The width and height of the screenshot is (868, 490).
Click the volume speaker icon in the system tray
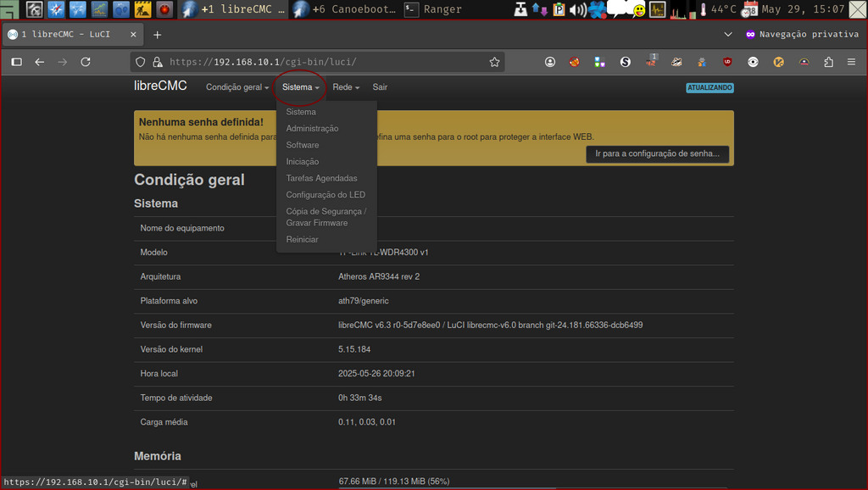[x=577, y=9]
